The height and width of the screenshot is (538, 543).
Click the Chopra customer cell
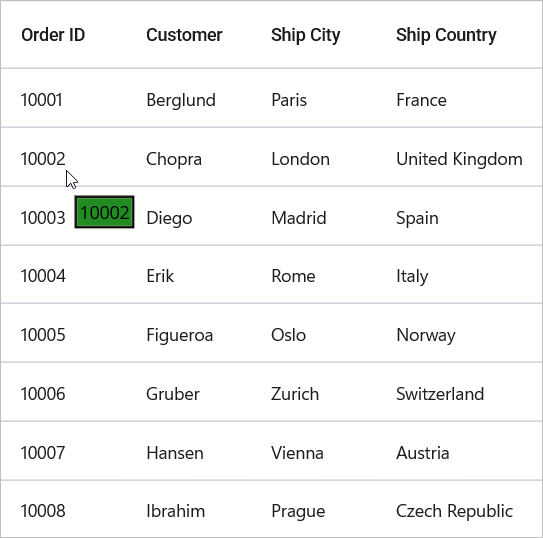(174, 160)
